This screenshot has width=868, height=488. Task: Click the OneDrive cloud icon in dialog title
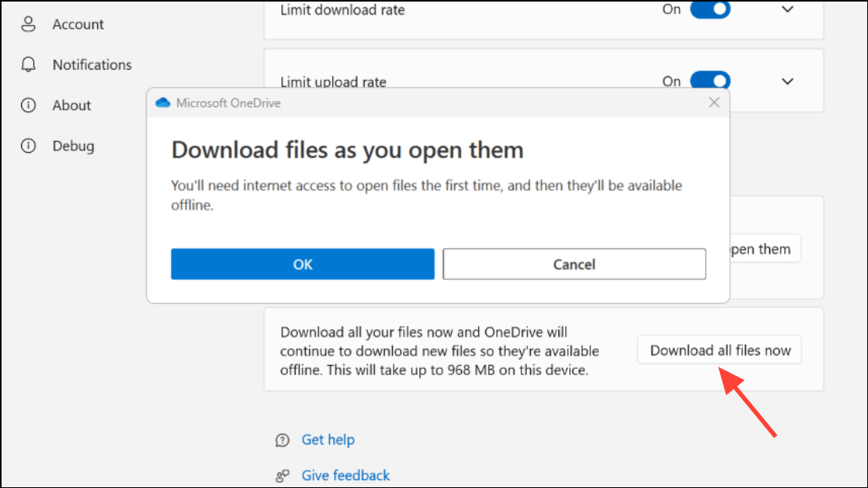(163, 103)
